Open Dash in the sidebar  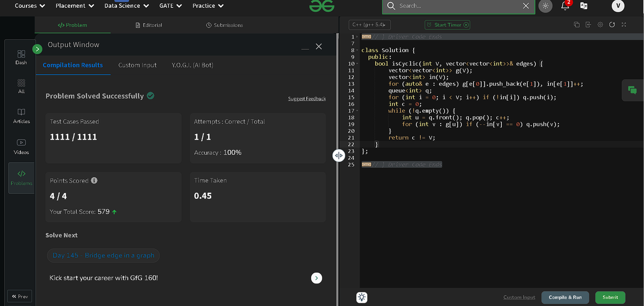tap(21, 57)
